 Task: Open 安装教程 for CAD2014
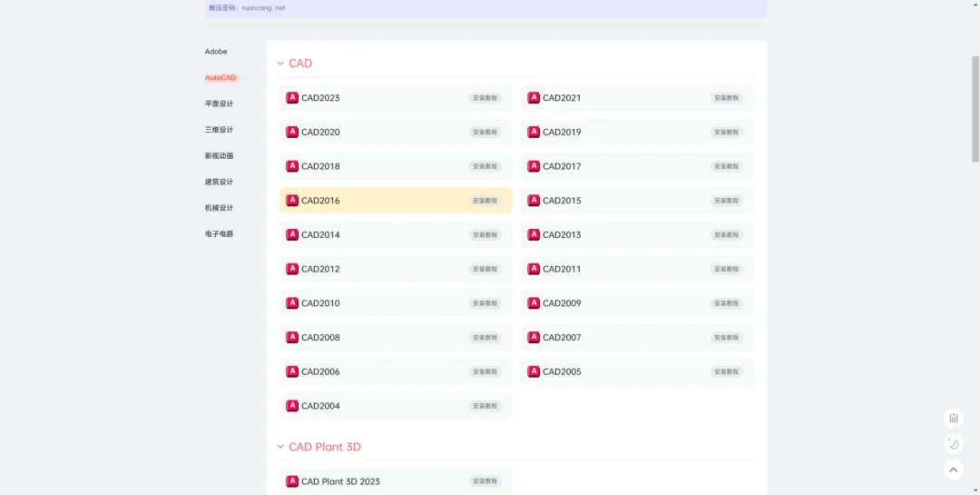coord(485,234)
